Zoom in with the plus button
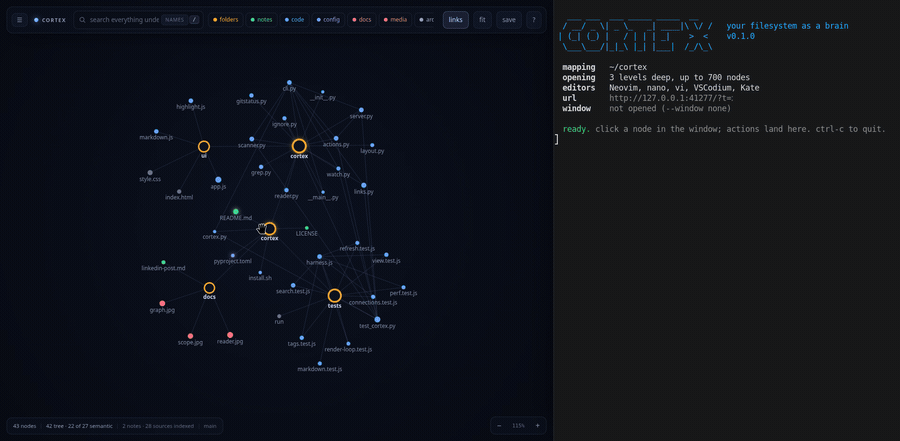 pyautogui.click(x=537, y=426)
